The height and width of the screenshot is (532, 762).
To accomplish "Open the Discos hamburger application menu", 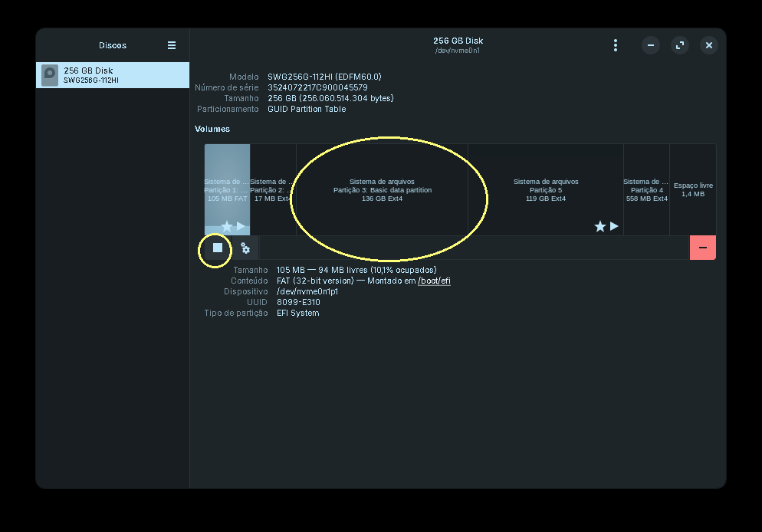I will coord(172,45).
